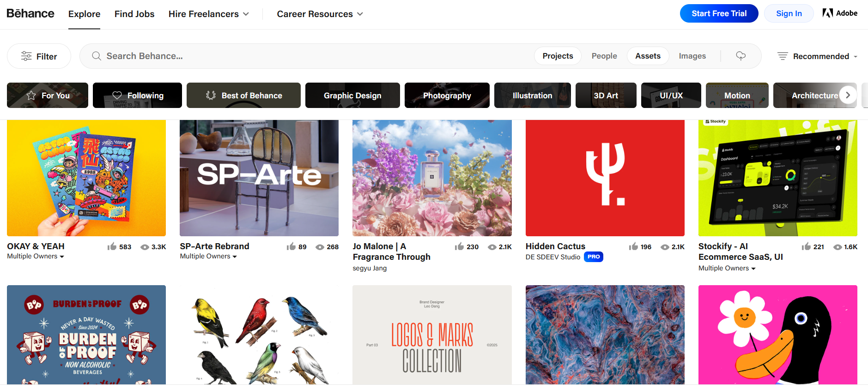This screenshot has width=868, height=389.
Task: Open the SP-Arte chair thumbnail
Action: pos(259,178)
